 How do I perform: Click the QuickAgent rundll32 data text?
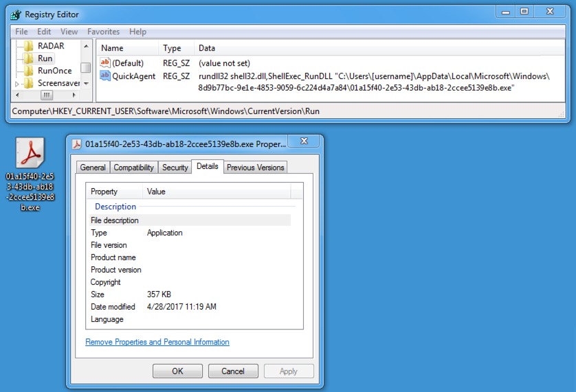pos(374,82)
